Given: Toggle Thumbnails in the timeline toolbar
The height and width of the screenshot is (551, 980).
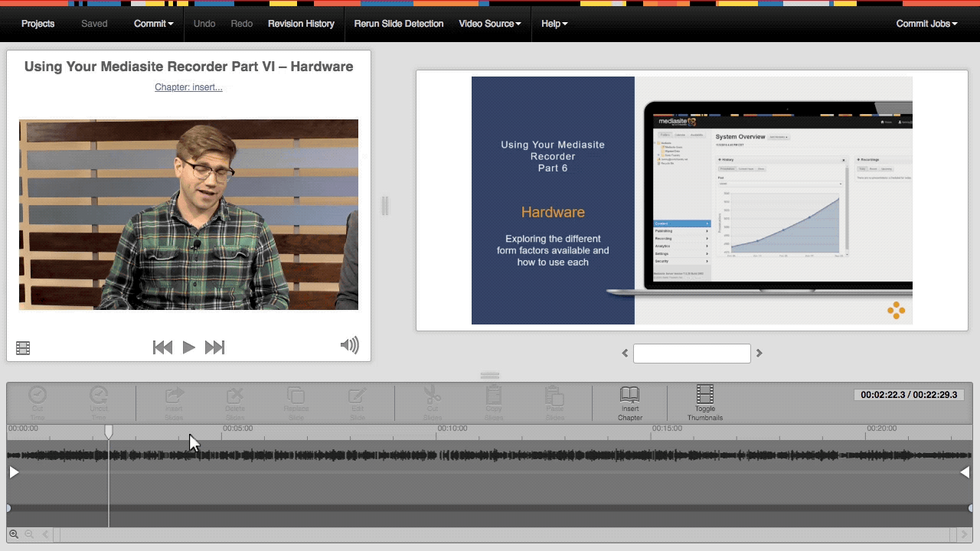Looking at the screenshot, I should click(x=705, y=403).
